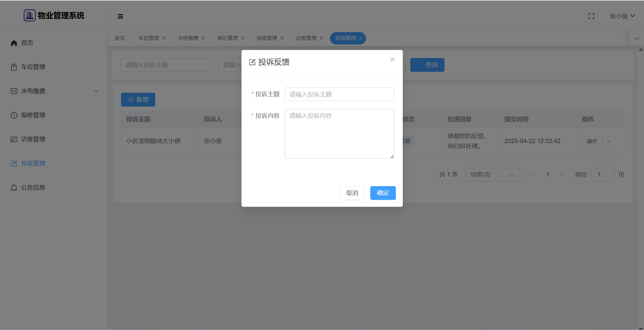Open the 10条/页 page size dropdown
This screenshot has width=644, height=330.
click(492, 175)
